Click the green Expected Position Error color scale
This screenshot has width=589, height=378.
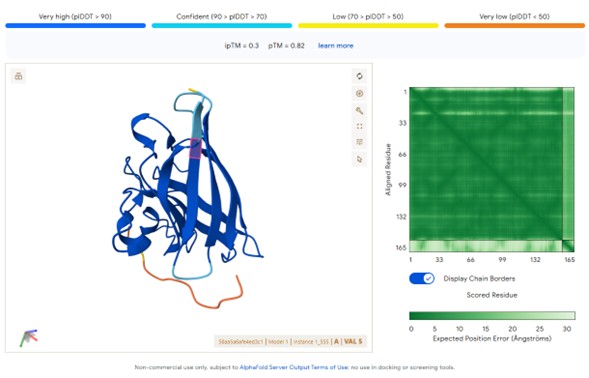pyautogui.click(x=492, y=315)
